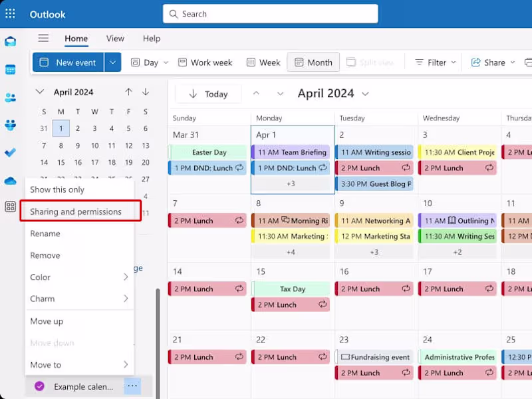Click into the Search field

271,14
